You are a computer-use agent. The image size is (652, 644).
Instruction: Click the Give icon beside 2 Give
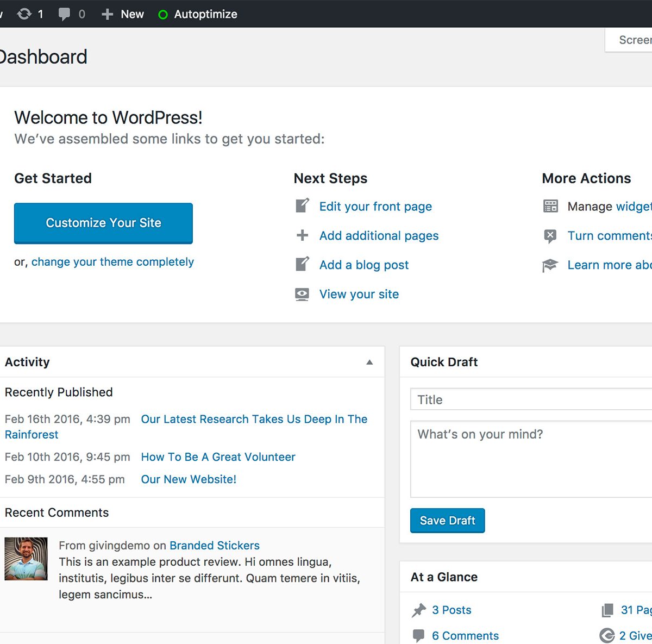(607, 635)
